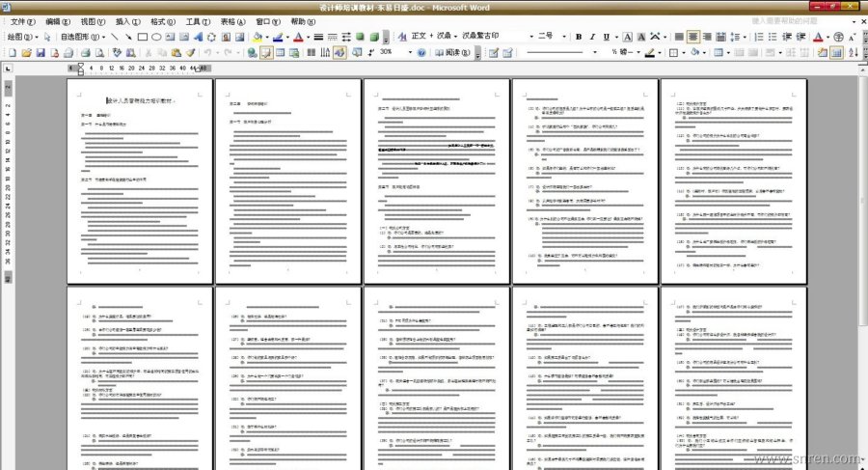Open the 视图 (View) menu
Image resolution: width=868 pixels, height=470 pixels.
point(93,21)
